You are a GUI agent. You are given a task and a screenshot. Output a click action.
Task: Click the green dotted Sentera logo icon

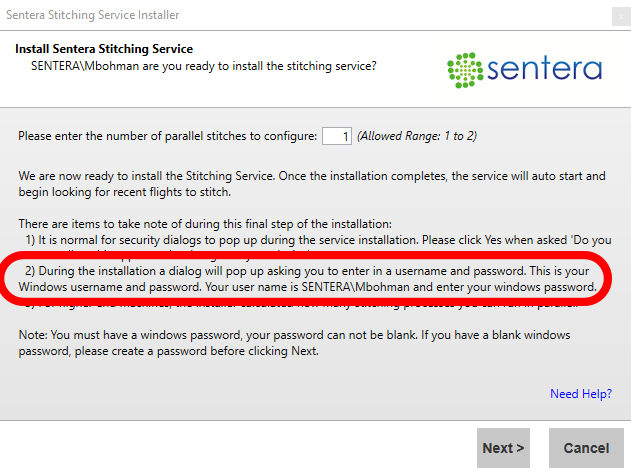pos(465,69)
